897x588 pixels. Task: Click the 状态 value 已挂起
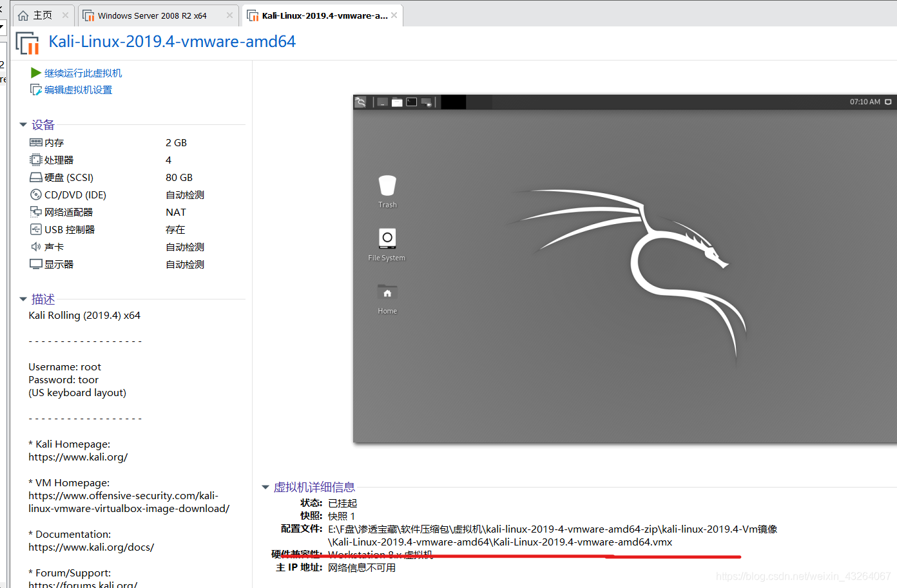click(x=342, y=503)
